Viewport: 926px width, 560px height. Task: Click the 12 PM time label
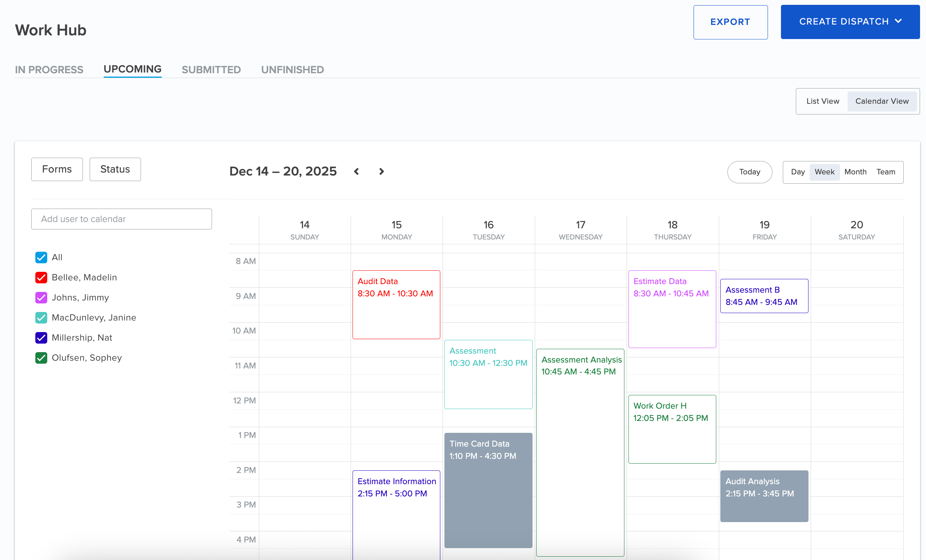tap(244, 400)
